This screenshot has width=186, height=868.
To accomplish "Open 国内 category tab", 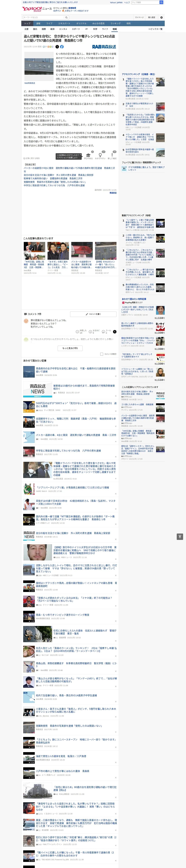I will coord(35,29).
